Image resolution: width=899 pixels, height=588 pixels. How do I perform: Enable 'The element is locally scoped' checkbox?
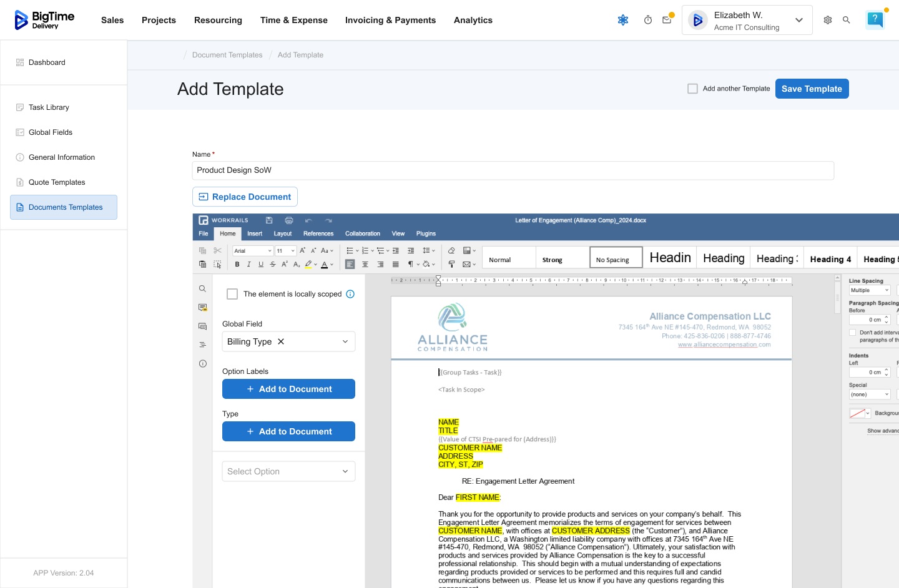click(232, 294)
